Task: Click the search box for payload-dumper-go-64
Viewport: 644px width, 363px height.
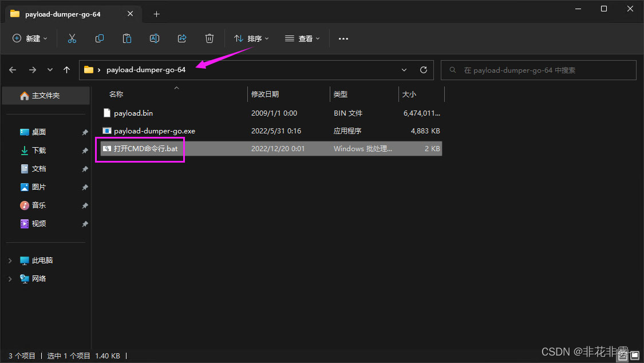Action: 539,70
